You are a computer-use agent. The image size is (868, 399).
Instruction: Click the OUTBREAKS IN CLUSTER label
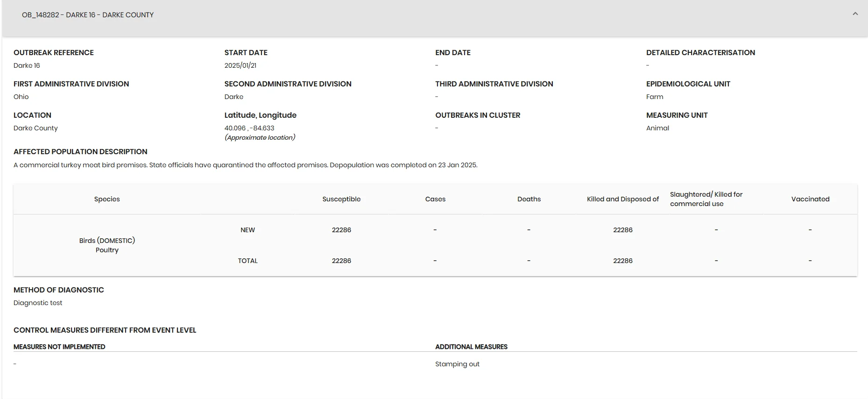tap(478, 115)
